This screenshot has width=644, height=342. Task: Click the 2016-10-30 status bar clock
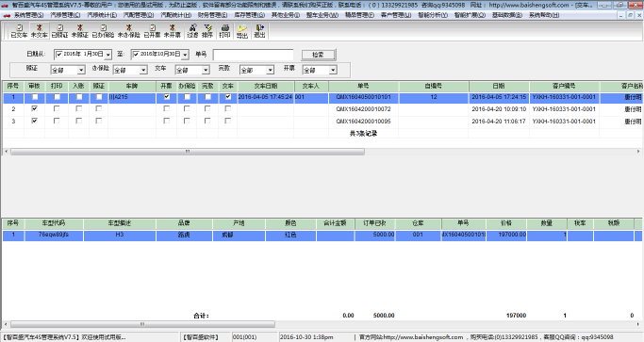coord(306,337)
